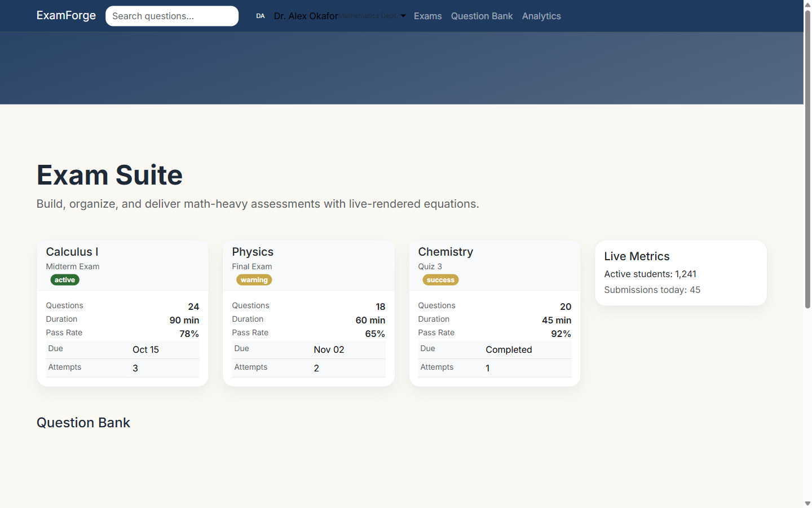
Task: Click the Dr. Alex Okafor name
Action: tap(306, 16)
